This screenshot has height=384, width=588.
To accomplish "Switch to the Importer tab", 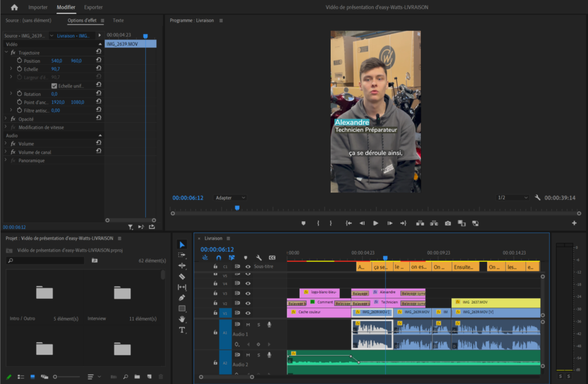I will coord(38,7).
